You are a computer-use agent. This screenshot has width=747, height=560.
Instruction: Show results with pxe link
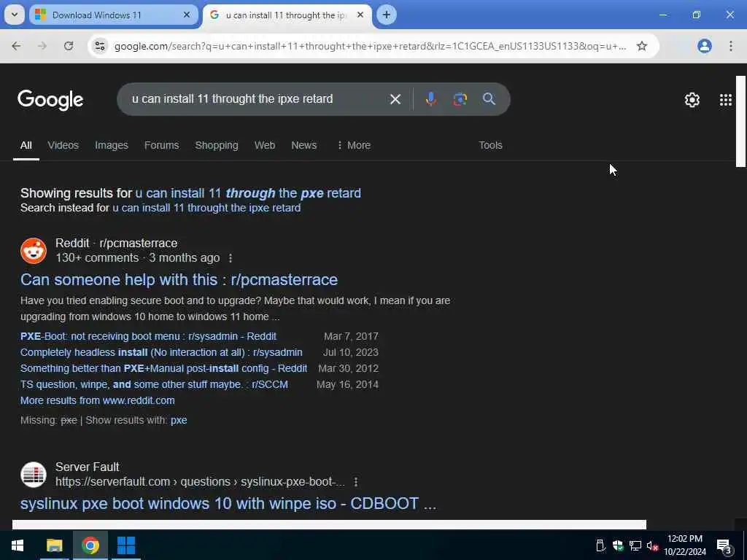(x=179, y=421)
